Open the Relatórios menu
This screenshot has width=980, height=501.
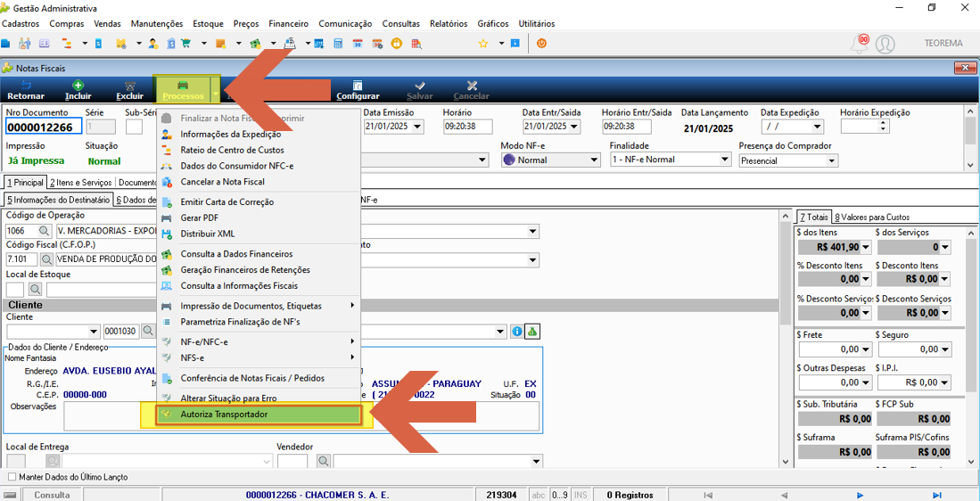(449, 24)
